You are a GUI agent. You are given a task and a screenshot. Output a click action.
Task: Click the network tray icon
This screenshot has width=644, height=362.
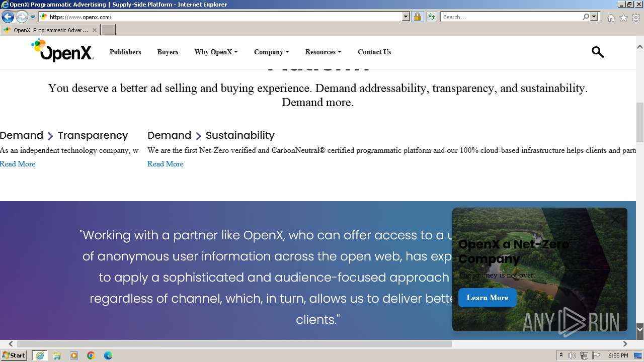[x=584, y=355]
